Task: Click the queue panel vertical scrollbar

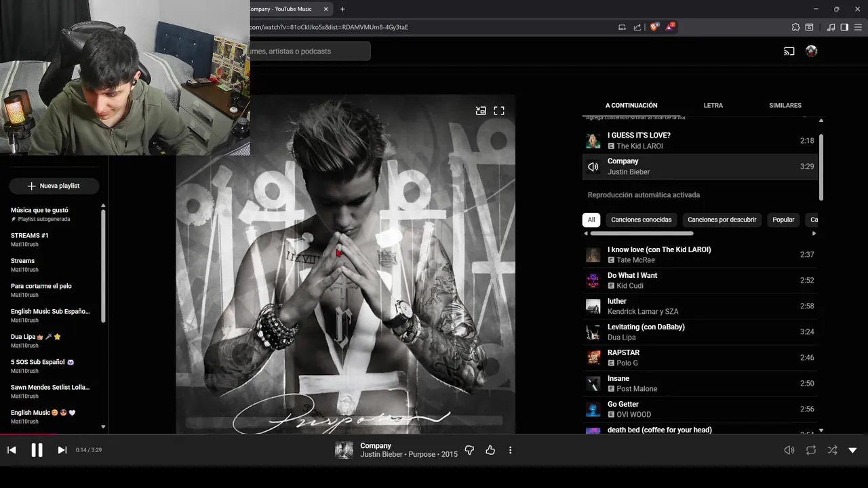Action: point(821,167)
